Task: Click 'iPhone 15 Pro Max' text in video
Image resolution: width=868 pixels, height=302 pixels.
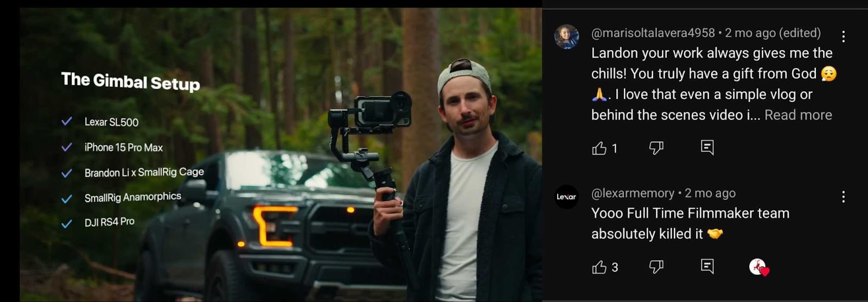Action: click(x=124, y=147)
